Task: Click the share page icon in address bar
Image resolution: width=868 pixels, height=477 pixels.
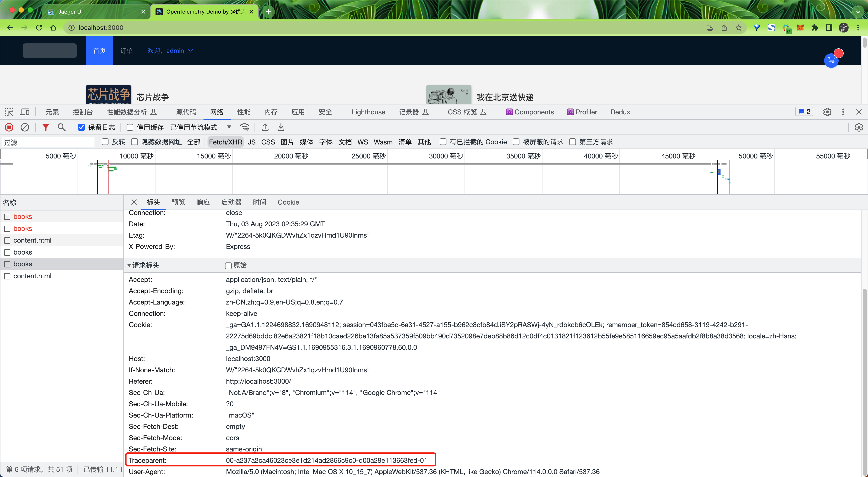Action: (724, 28)
